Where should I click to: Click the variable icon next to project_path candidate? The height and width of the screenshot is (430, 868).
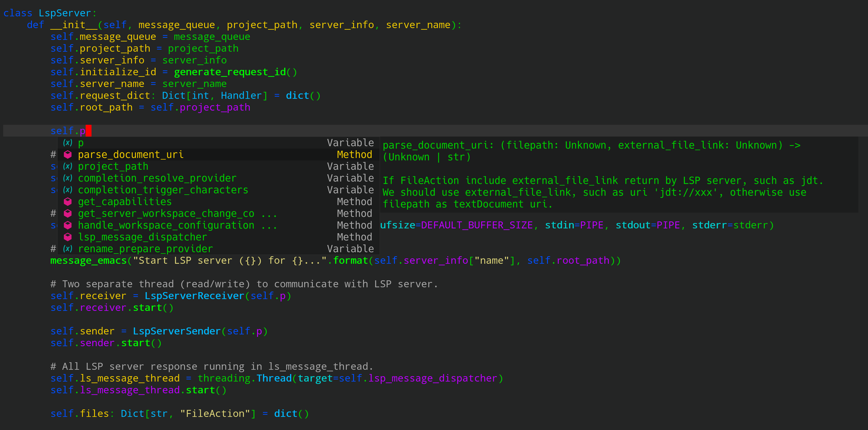[68, 166]
